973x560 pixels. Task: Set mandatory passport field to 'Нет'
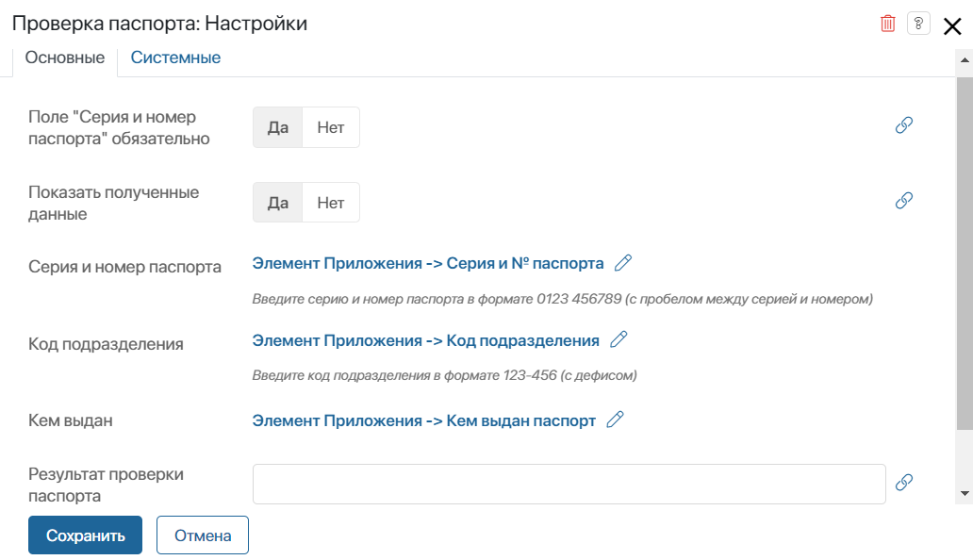[331, 128]
